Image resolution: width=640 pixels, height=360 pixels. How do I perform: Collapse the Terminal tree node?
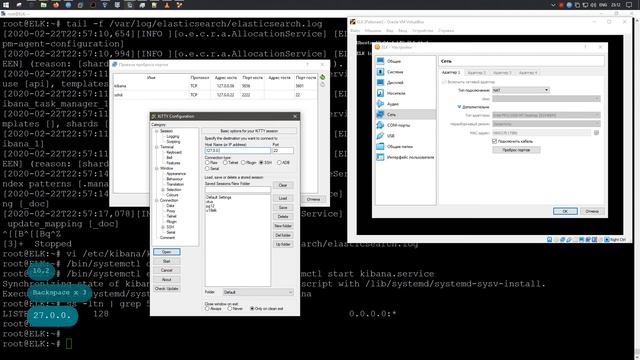point(156,147)
